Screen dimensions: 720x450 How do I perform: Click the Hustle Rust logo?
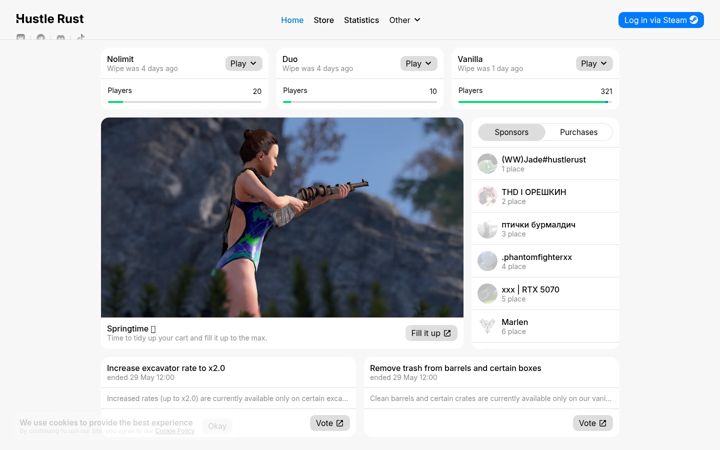tap(50, 19)
